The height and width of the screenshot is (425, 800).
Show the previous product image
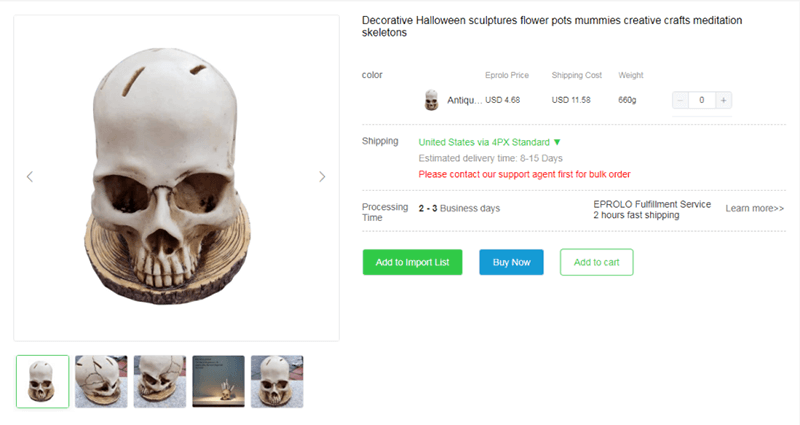[x=30, y=177]
